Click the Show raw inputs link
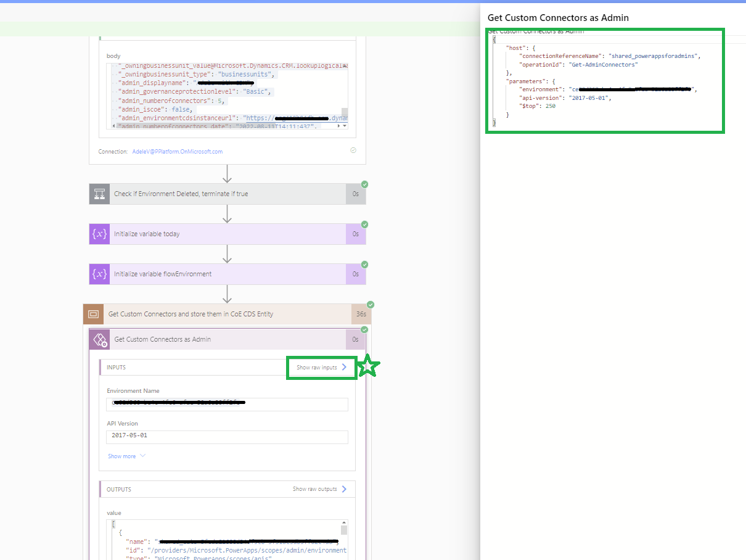Viewport: 746px width, 560px height. pos(316,366)
